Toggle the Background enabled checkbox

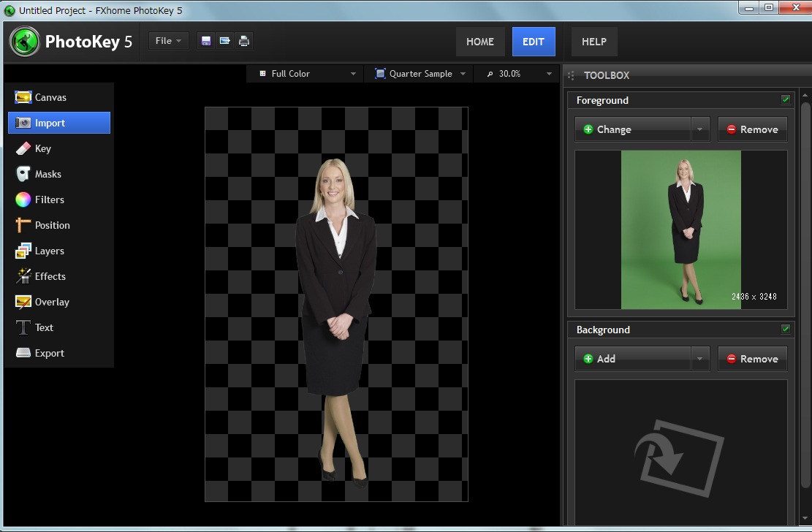click(x=786, y=329)
